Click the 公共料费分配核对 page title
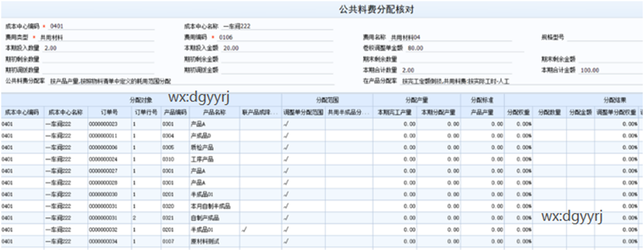Viewport: 644px width, 251px height. point(376,11)
